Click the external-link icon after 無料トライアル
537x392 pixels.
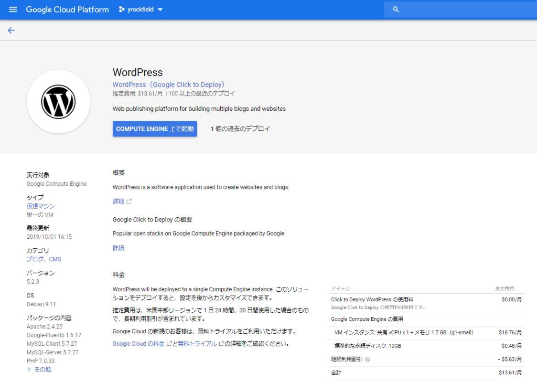coord(222,343)
